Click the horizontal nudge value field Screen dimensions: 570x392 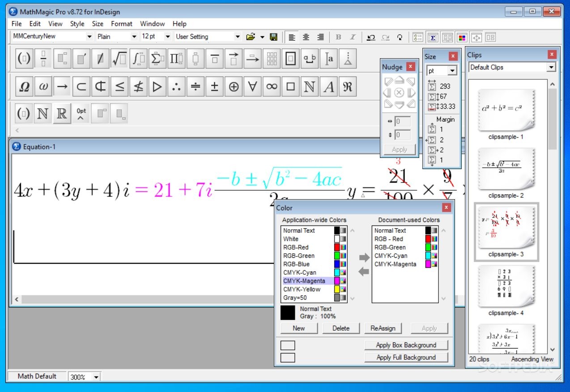coord(403,122)
